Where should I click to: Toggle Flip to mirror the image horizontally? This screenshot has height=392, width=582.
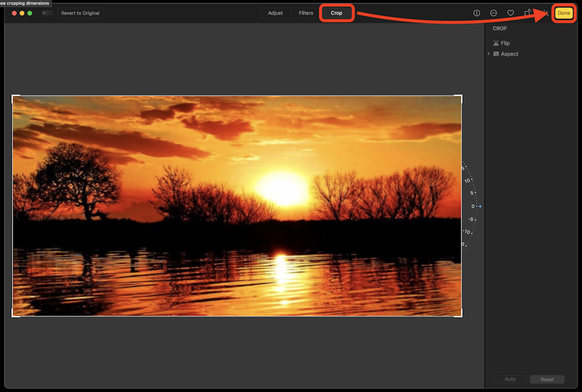pyautogui.click(x=502, y=43)
